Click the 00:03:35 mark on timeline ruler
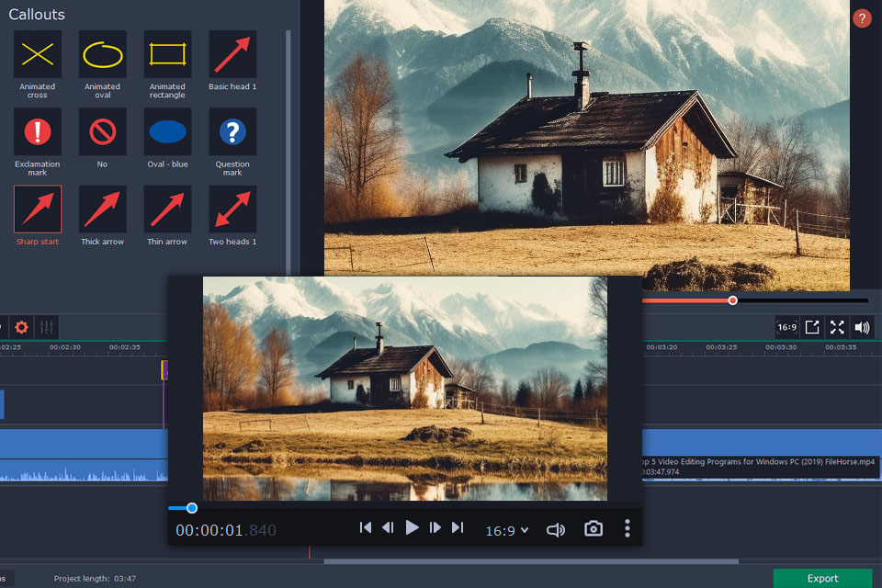Screen dimensions: 882x588 point(841,347)
